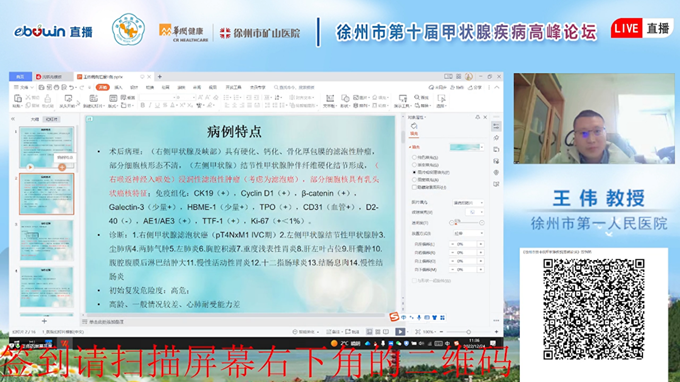Click the new document plus tab button
This screenshot has height=382, width=680.
[x=160, y=77]
